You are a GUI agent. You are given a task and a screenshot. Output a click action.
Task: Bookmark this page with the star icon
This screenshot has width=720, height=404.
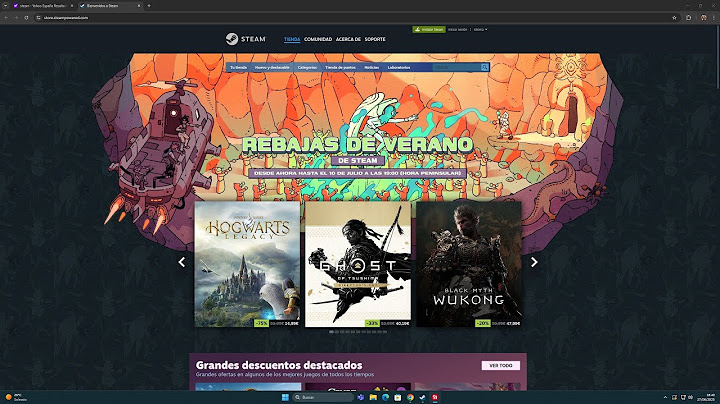tap(674, 17)
